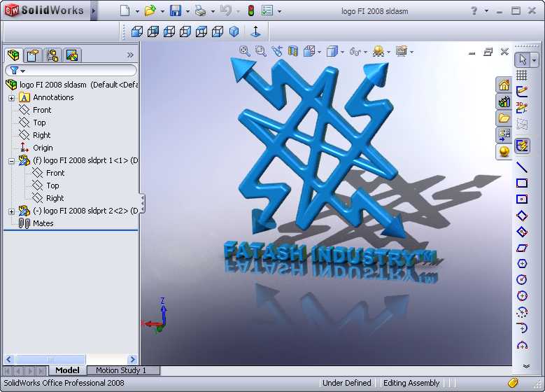This screenshot has height=392, width=545.
Task: Select the Tangent Arc tool icon
Action: pos(522,328)
